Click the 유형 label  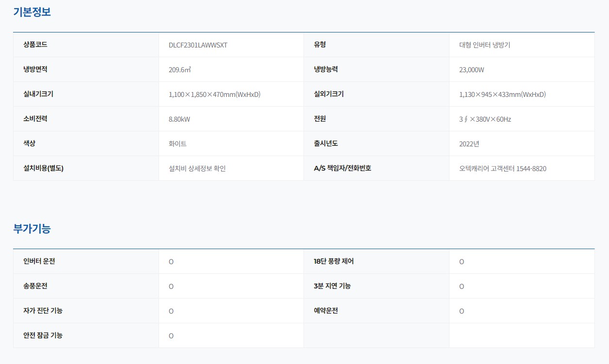click(320, 45)
